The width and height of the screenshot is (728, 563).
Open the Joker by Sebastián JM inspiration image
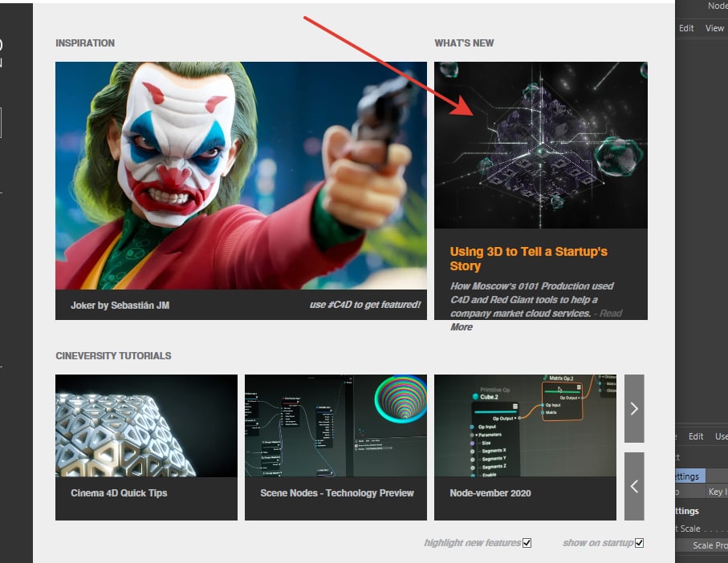coord(241,176)
